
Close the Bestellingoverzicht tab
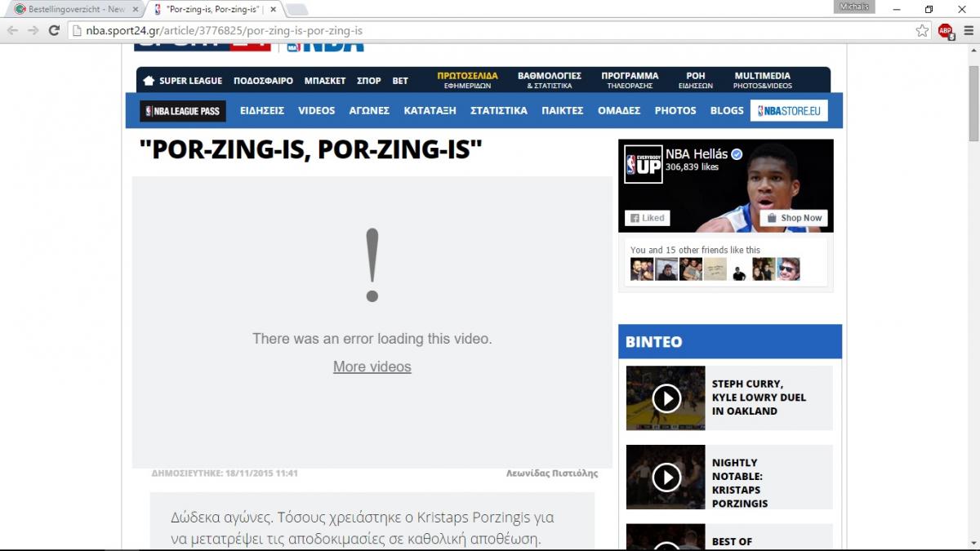(136, 9)
